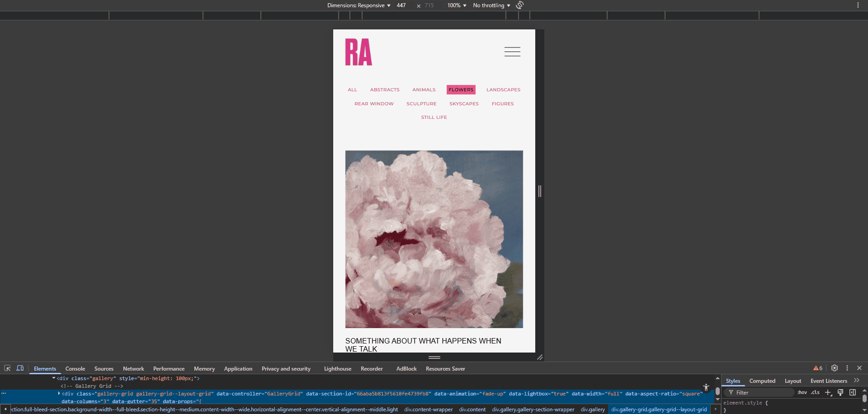Select the div.content-wrapper breadcrumb
Image resolution: width=868 pixels, height=414 pixels.
(428, 409)
